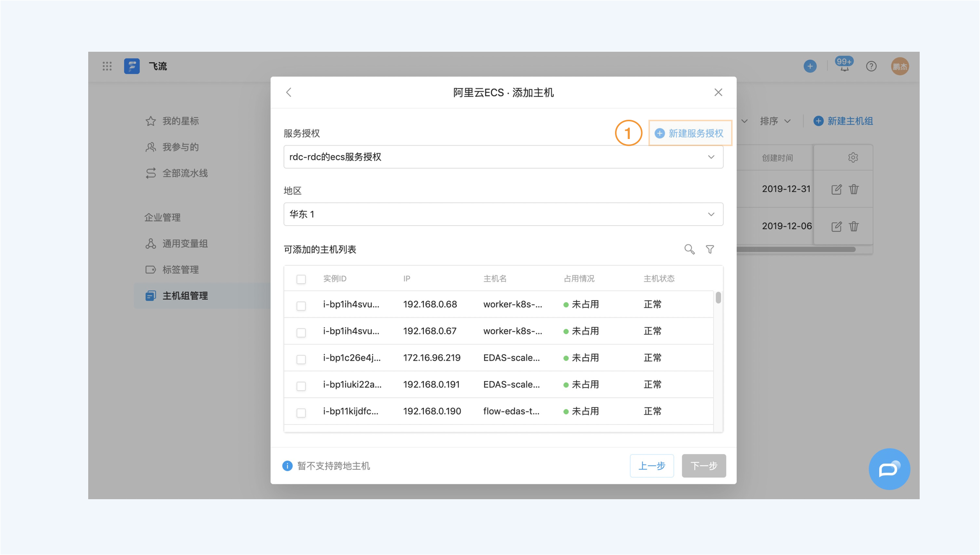The width and height of the screenshot is (980, 555).
Task: Expand the 服务授权 dropdown
Action: [x=503, y=157]
